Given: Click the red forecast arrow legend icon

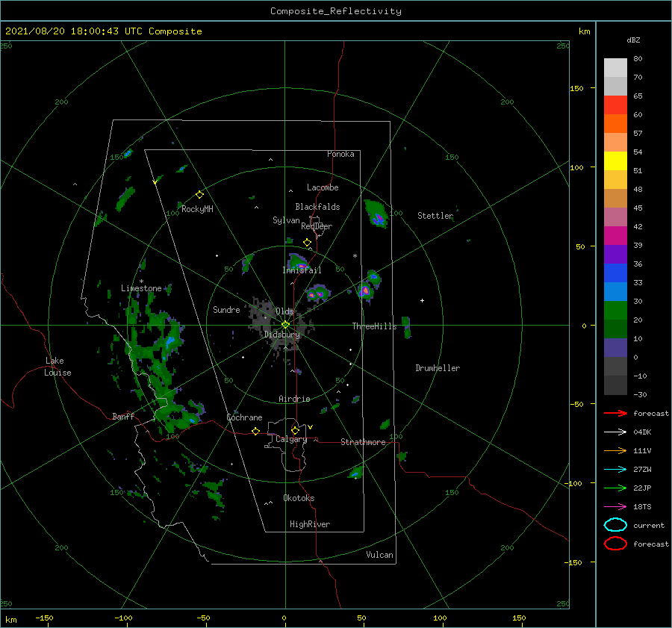Looking at the screenshot, I should (615, 413).
